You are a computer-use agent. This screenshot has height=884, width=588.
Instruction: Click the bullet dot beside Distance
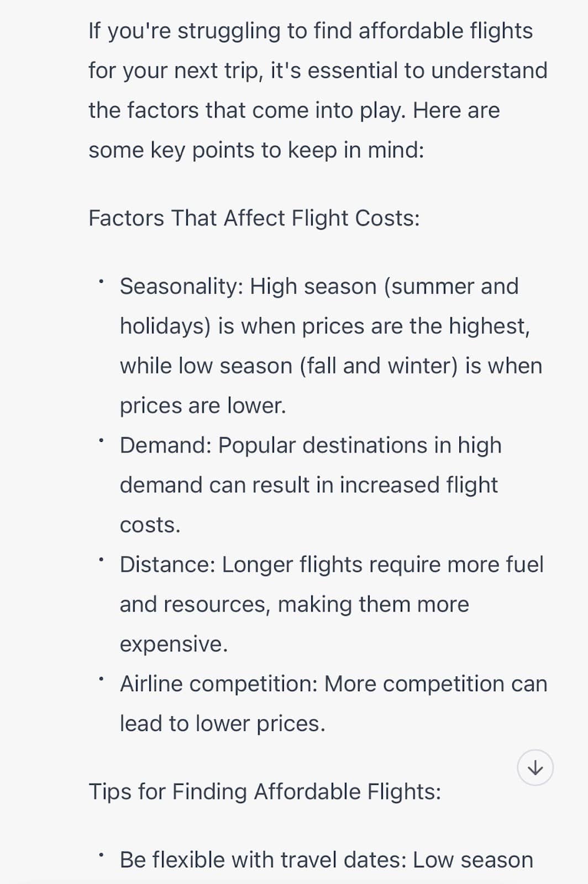click(x=101, y=560)
